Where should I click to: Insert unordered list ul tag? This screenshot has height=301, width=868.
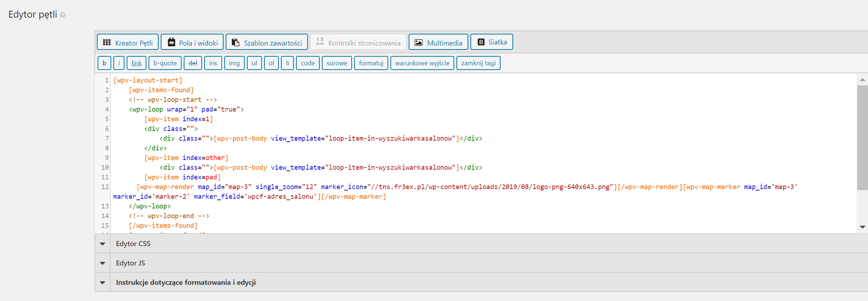pos(254,63)
